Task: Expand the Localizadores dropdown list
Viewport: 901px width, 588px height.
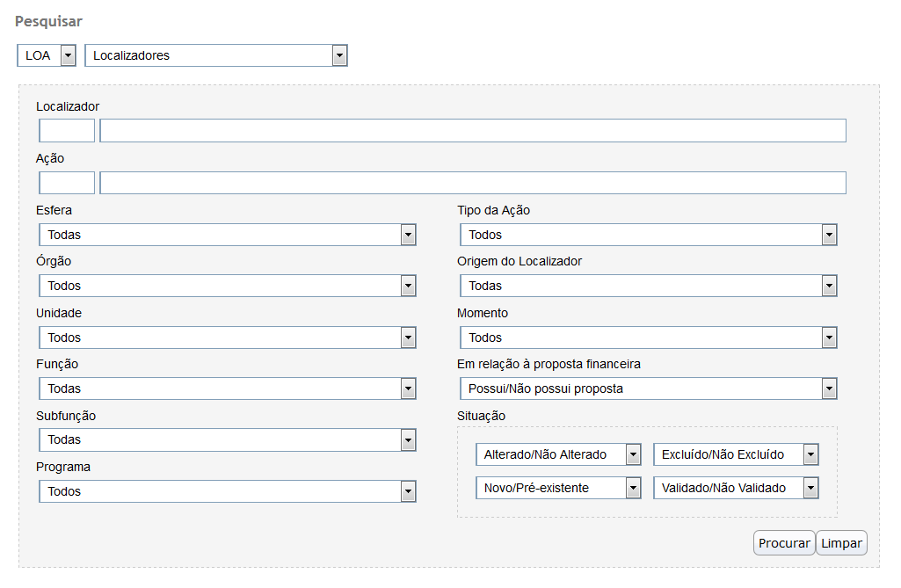Action: [215, 55]
